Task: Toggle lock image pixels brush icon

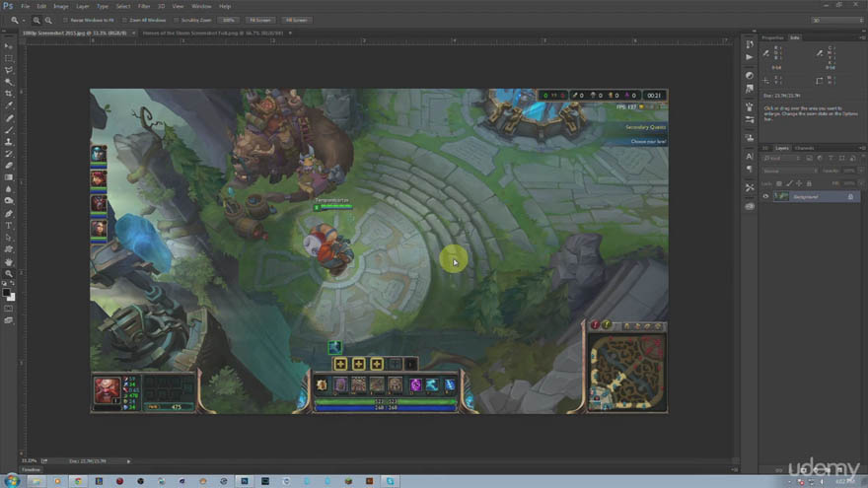Action: coord(789,183)
